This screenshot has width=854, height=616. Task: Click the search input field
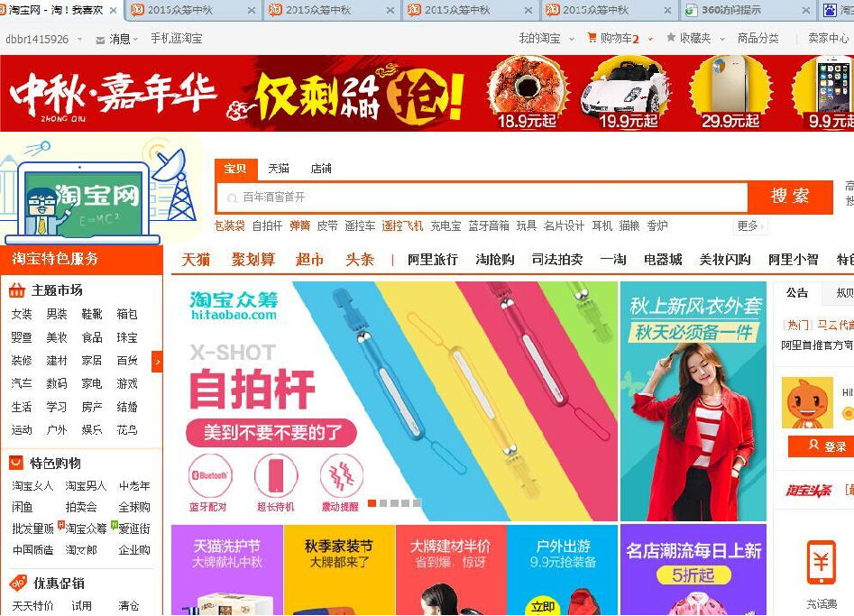[482, 198]
